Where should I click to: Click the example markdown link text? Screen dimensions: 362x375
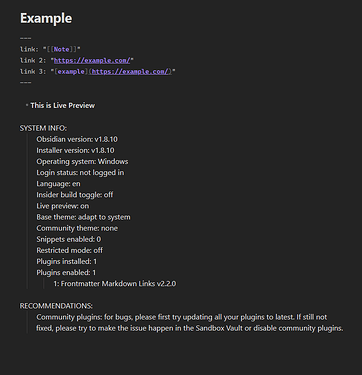click(x=71, y=71)
